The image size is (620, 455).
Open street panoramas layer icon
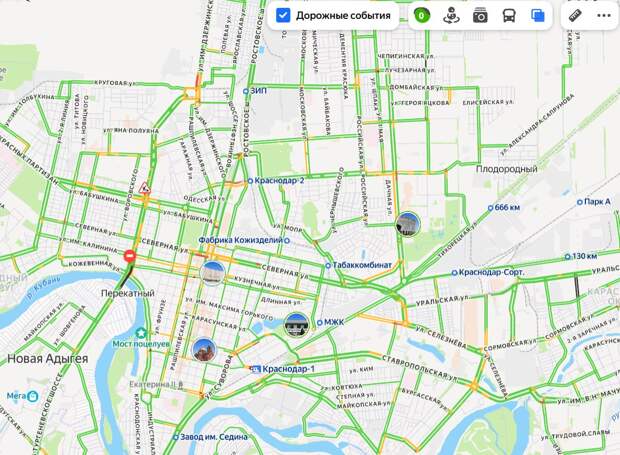451,16
